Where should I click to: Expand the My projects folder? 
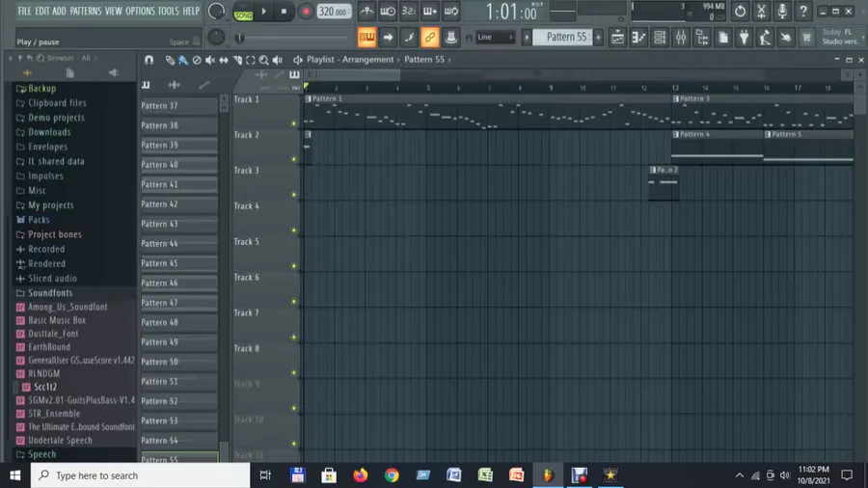click(x=50, y=205)
